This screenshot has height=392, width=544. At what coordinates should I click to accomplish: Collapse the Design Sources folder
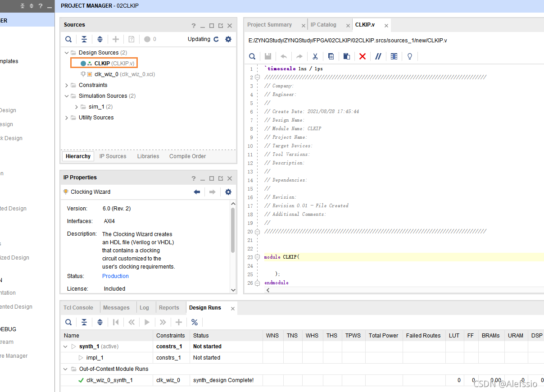[67, 53]
